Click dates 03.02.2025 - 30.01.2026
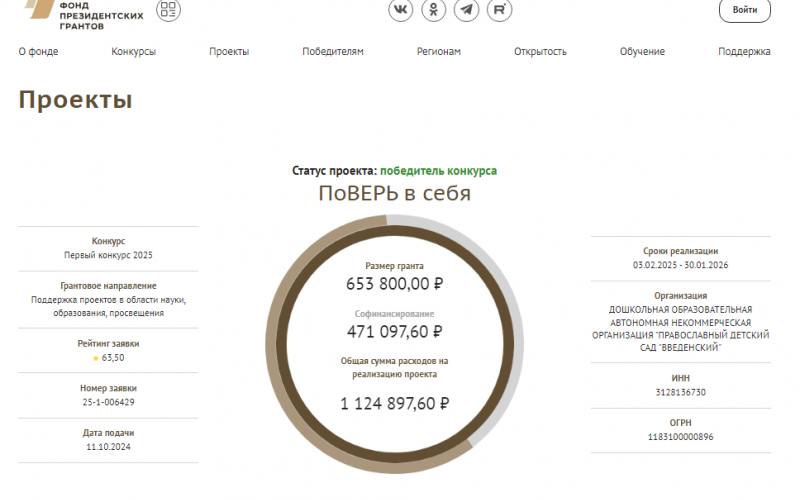 pos(681,265)
